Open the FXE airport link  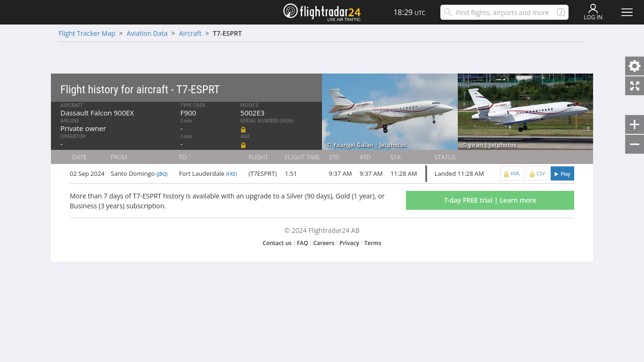(231, 174)
